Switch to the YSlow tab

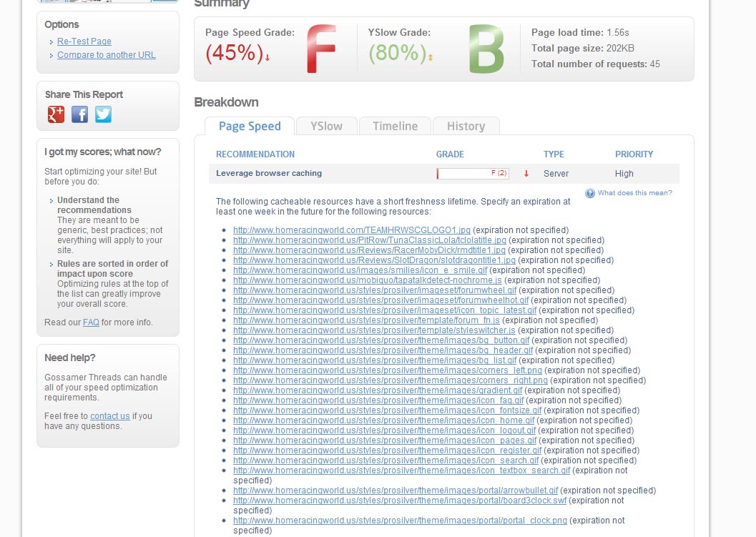click(326, 127)
